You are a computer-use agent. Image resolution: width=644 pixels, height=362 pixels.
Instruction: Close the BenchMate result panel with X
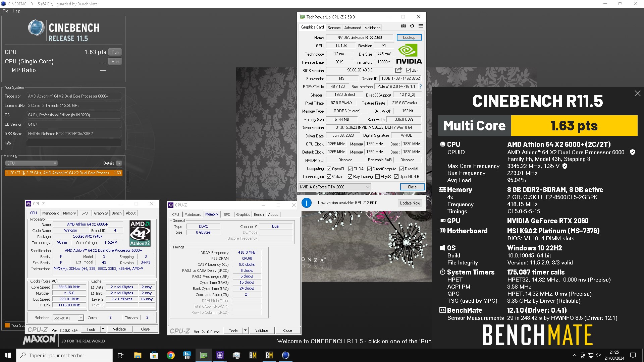click(637, 93)
